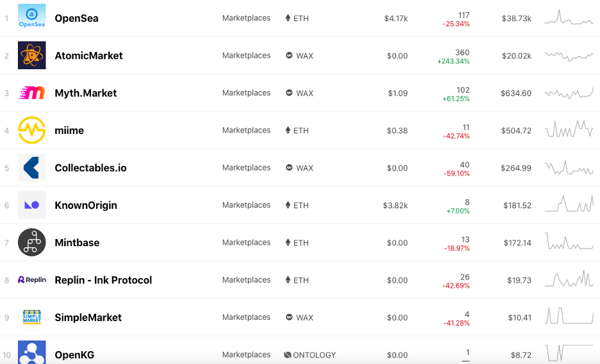
Task: Open the AtomicMarket logo icon
Action: 32,55
